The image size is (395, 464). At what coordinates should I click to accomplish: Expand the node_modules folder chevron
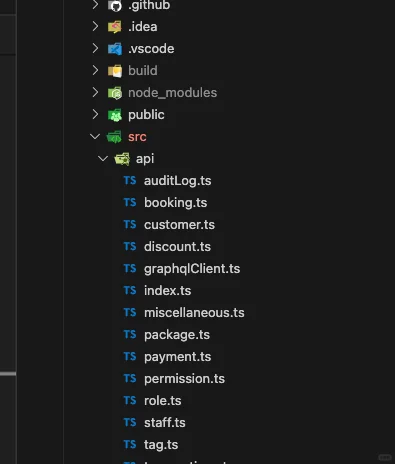coord(95,92)
